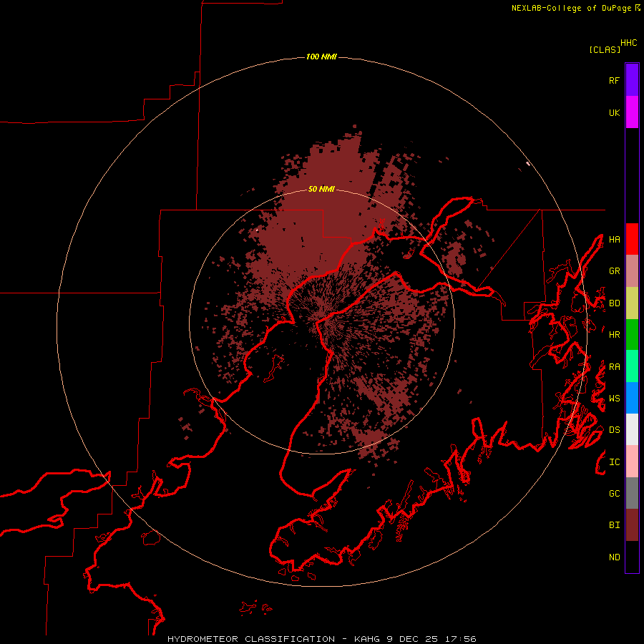Click the 100 NMI range ring label
The width and height of the screenshot is (644, 644).
click(x=321, y=57)
